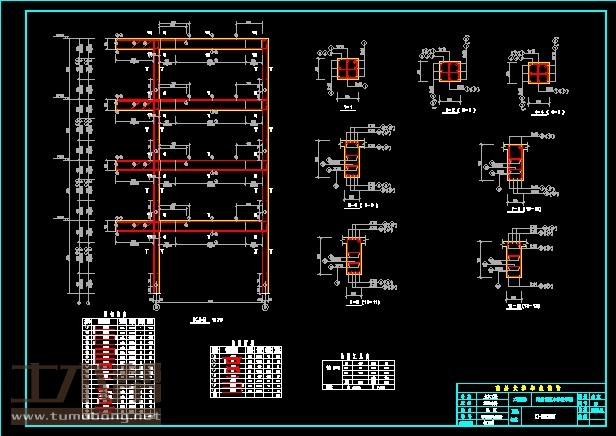Screen dimensions: 616x436
Task: Select the middle-left beam cross-section detail
Action: click(x=354, y=160)
